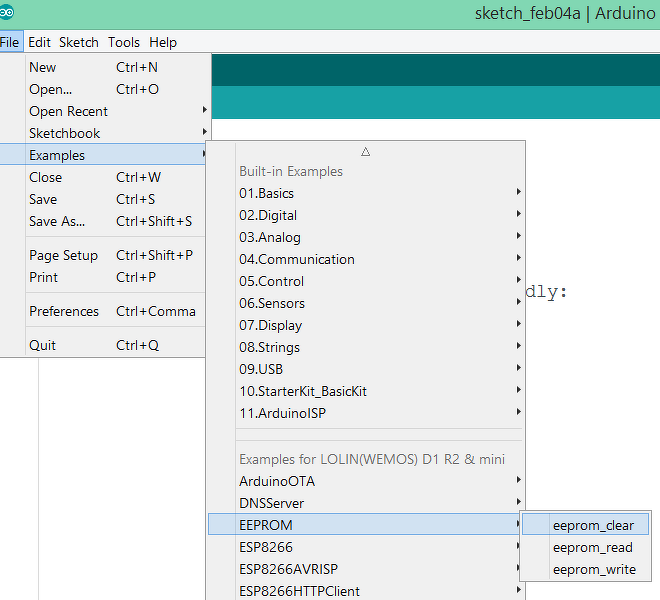Open the ESP8266 examples submenu
Image resolution: width=660 pixels, height=600 pixels.
pos(366,547)
